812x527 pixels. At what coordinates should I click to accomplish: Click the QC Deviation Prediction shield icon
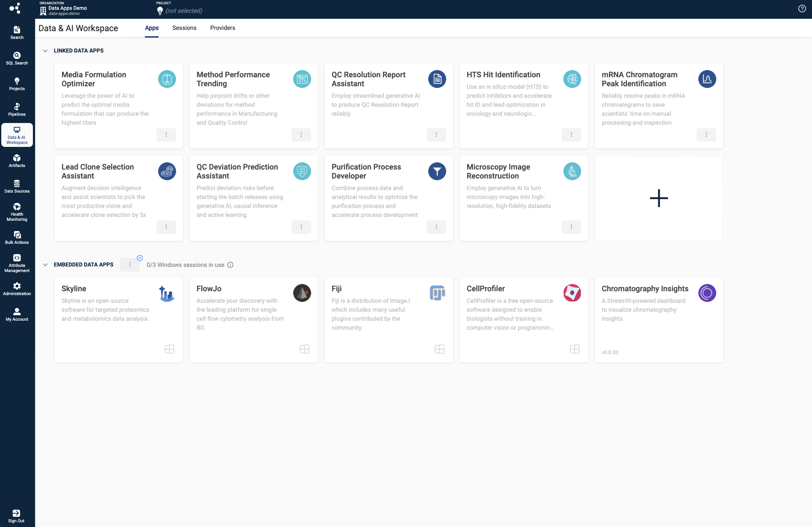point(302,171)
